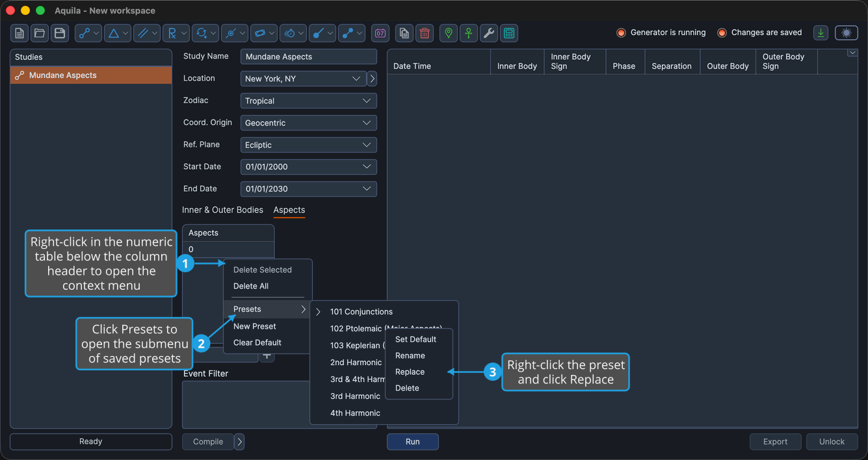Select the stopwatch speed study tool
Image resolution: width=868 pixels, height=460 pixels.
click(x=293, y=33)
